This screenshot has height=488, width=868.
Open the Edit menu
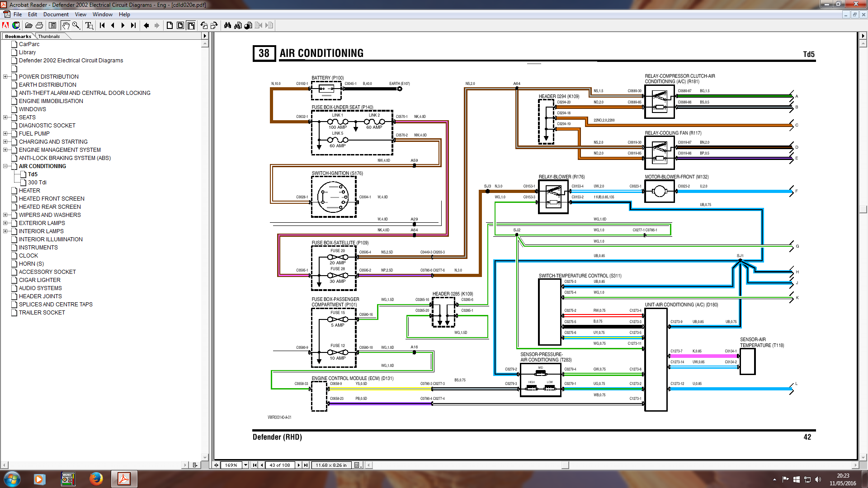[x=32, y=14]
